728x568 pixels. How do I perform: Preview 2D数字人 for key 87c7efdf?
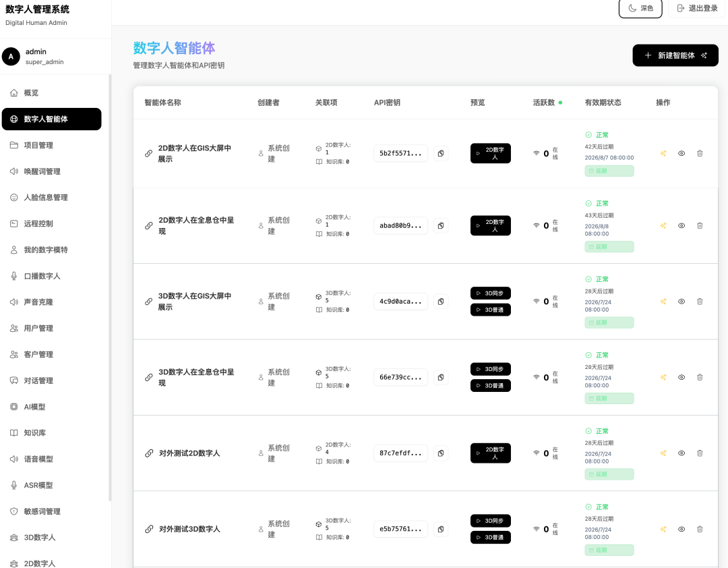click(x=490, y=453)
